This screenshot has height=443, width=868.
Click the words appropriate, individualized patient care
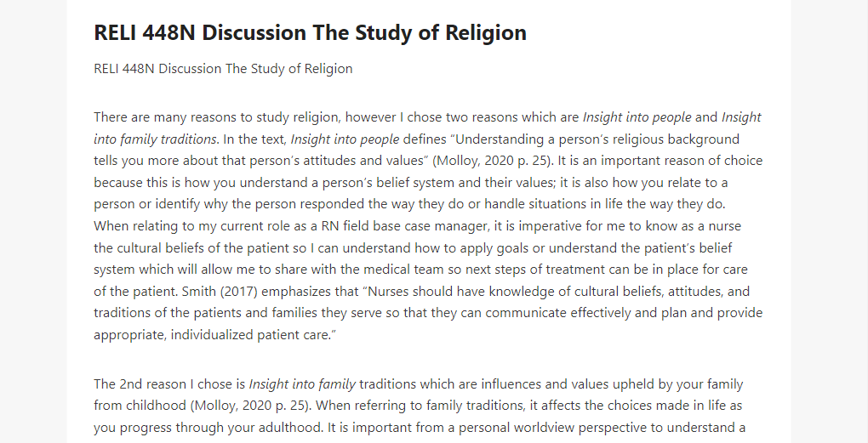[x=214, y=335]
